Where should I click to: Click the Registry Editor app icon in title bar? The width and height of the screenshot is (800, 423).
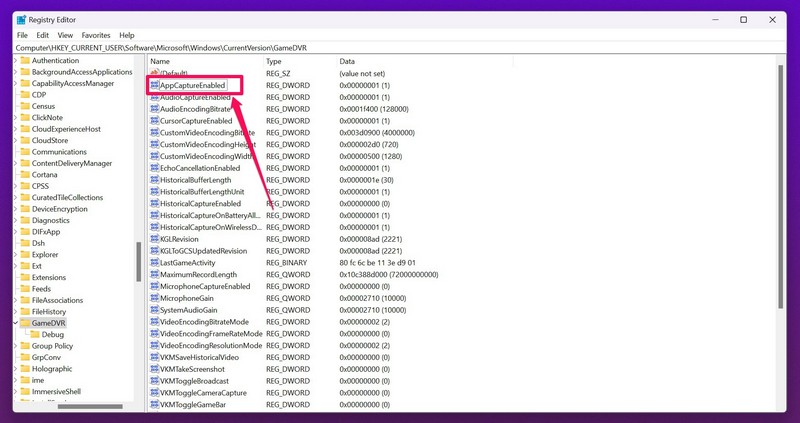coord(21,20)
